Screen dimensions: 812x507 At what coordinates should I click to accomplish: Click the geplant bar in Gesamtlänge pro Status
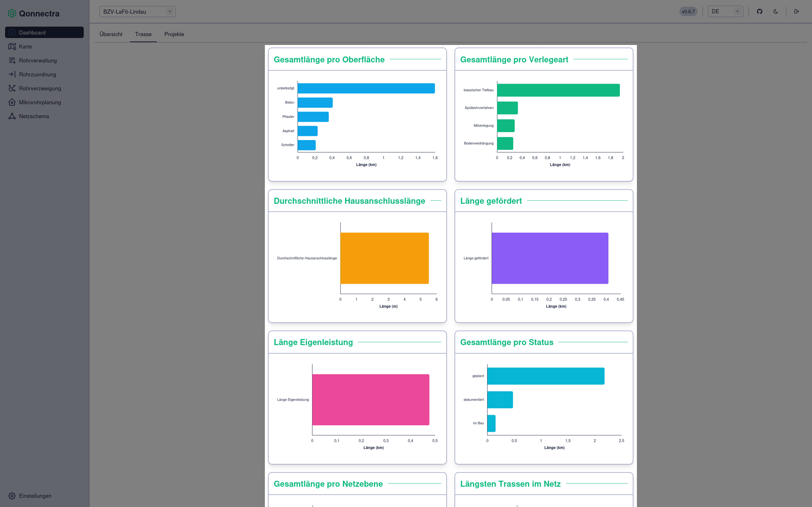coord(546,376)
